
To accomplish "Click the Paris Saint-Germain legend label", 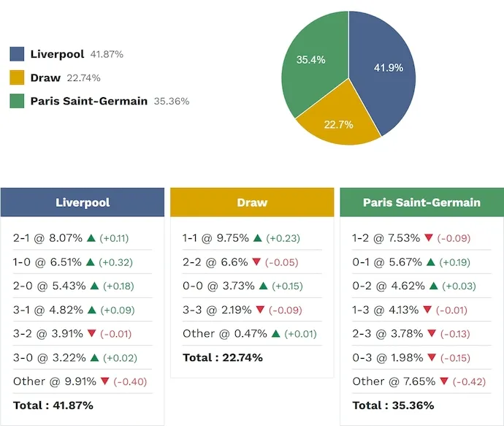I will point(89,102).
